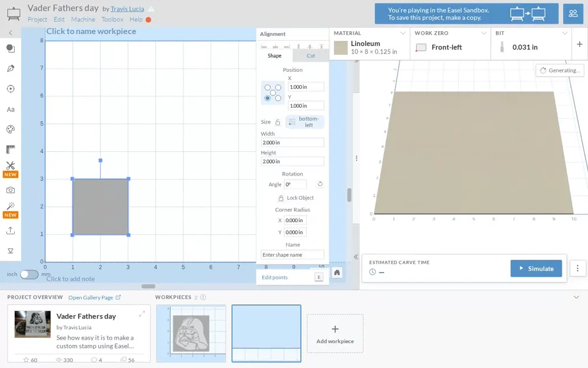Open the image trace camera tool
The height and width of the screenshot is (368, 588).
tap(11, 190)
